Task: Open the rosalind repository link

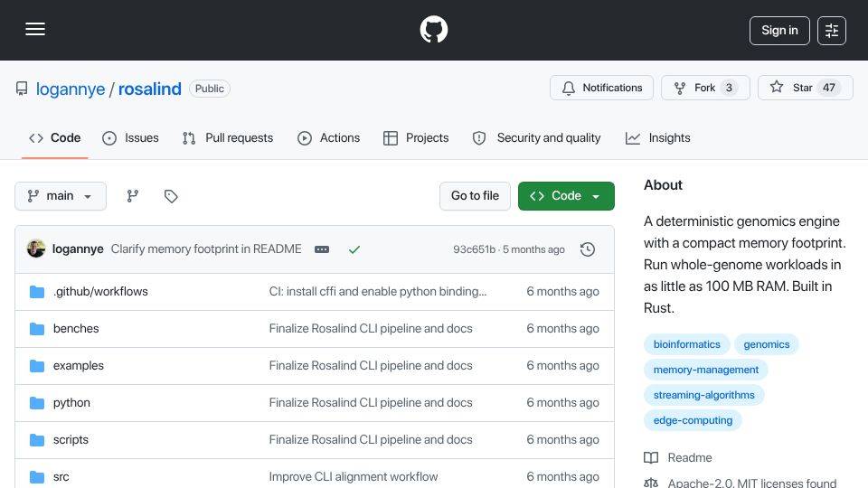Action: 149,89
